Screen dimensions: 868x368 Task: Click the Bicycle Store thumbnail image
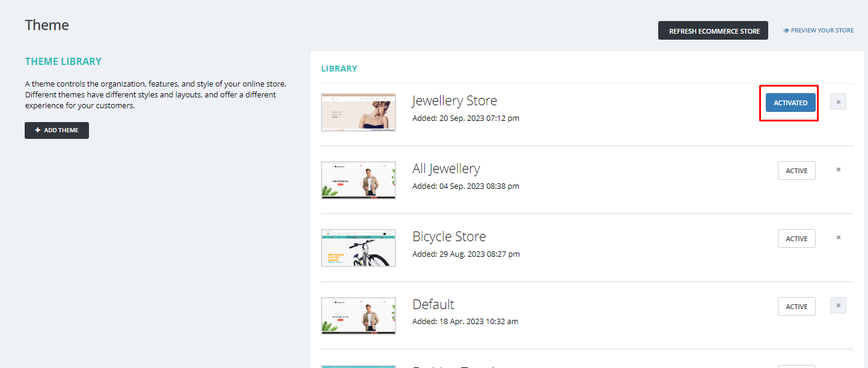point(358,248)
